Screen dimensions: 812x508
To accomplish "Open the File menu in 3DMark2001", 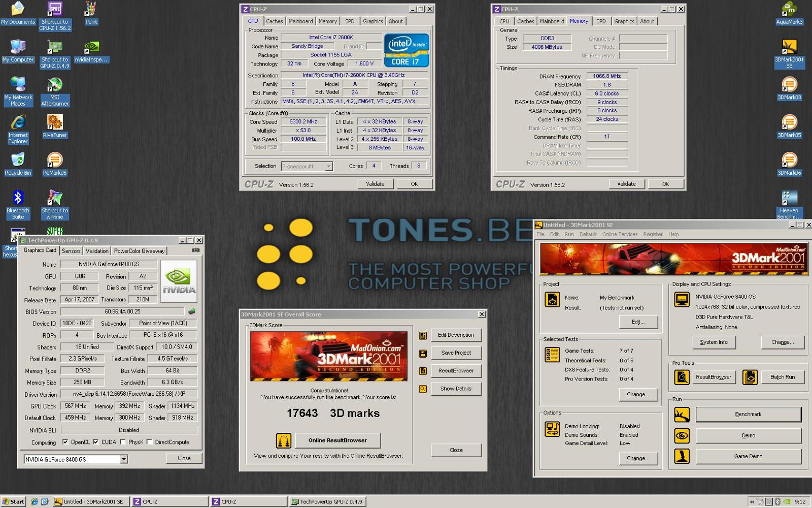I will coord(540,234).
